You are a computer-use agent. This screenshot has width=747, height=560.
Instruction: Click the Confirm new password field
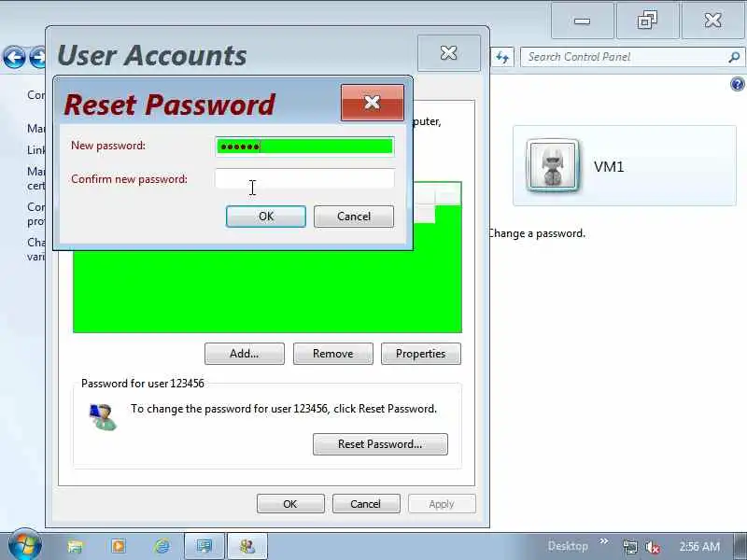tap(304, 179)
